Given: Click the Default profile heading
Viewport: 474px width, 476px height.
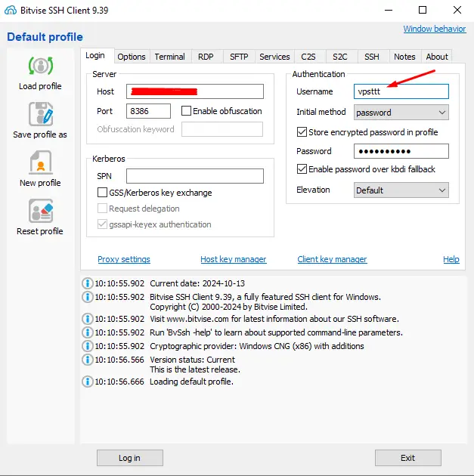Looking at the screenshot, I should tap(45, 37).
